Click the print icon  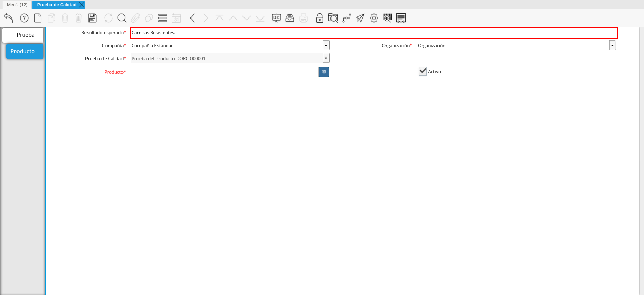point(304,18)
